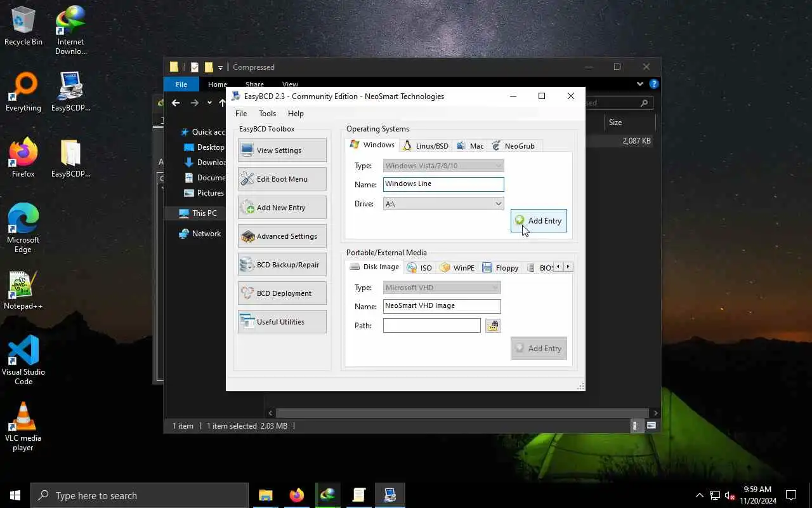Open View Settings in EasyBCD Toolbox

pos(282,150)
